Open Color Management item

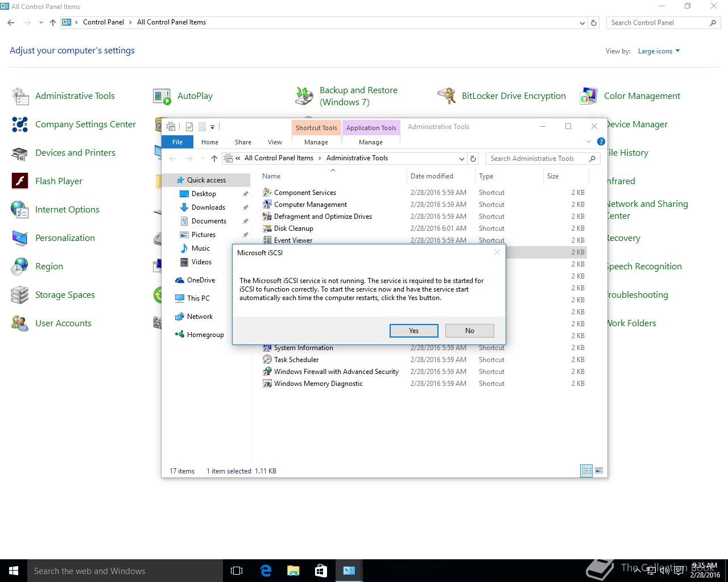pos(630,96)
